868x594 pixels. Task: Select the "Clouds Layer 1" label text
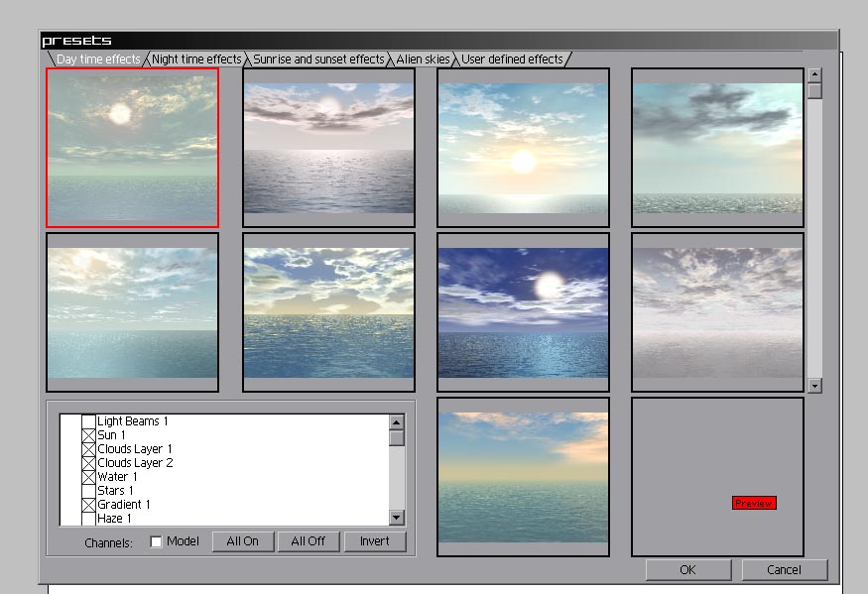135,449
